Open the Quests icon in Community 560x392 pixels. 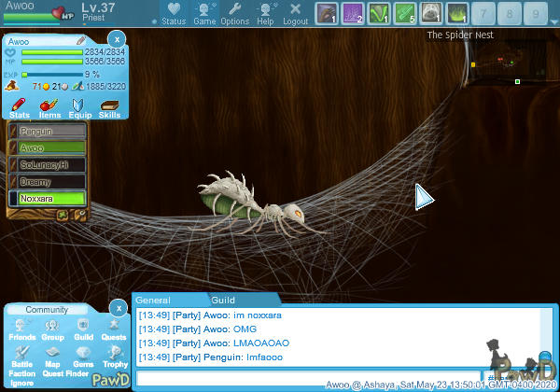[x=114, y=328]
